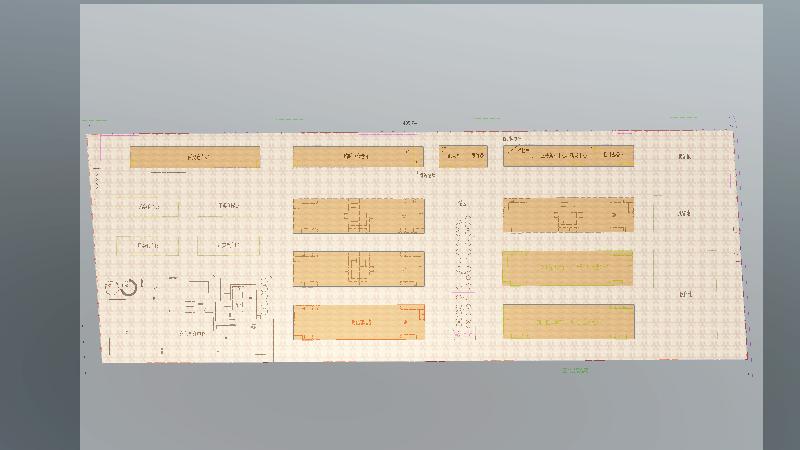
Task: Click the bottom-right block with green text
Action: click(568, 321)
